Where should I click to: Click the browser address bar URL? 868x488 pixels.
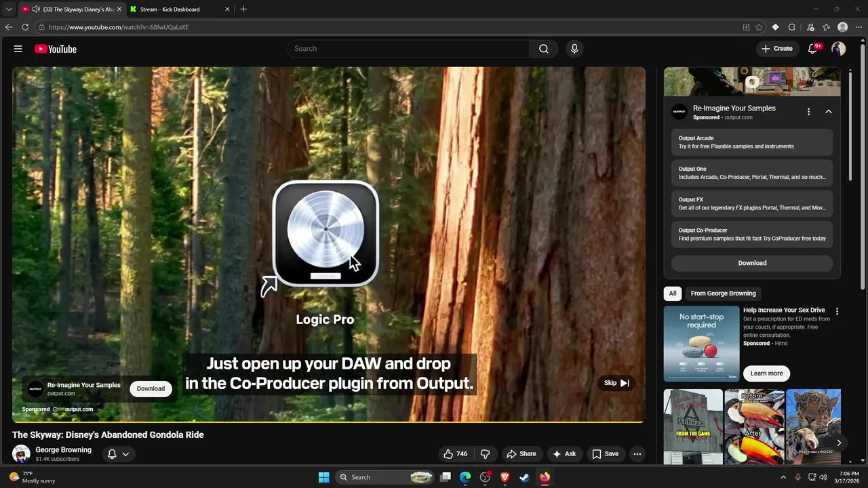pyautogui.click(x=119, y=27)
